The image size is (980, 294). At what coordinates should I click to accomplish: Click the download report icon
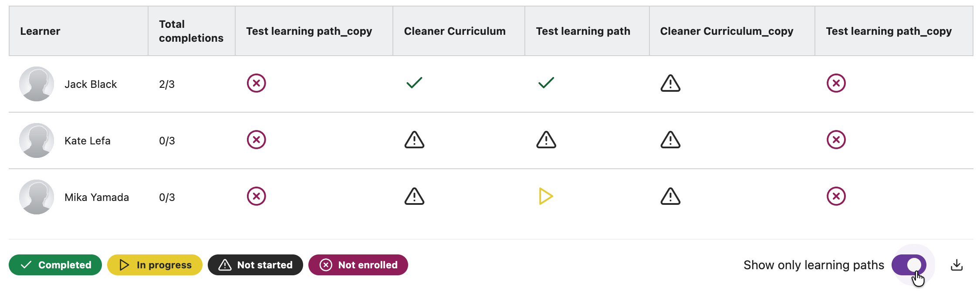point(956,265)
